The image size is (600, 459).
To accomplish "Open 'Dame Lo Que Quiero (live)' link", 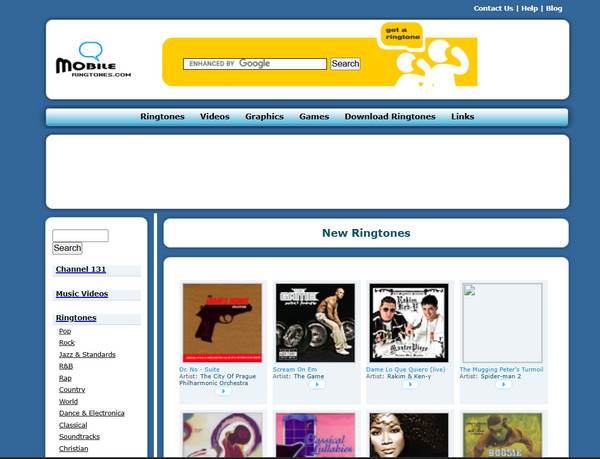I will (406, 369).
